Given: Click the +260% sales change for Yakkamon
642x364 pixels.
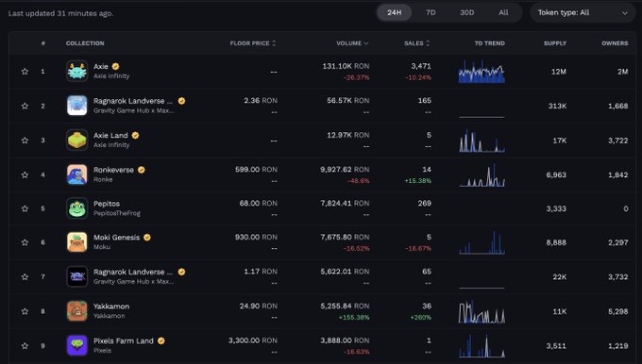Looking at the screenshot, I should pyautogui.click(x=420, y=318).
